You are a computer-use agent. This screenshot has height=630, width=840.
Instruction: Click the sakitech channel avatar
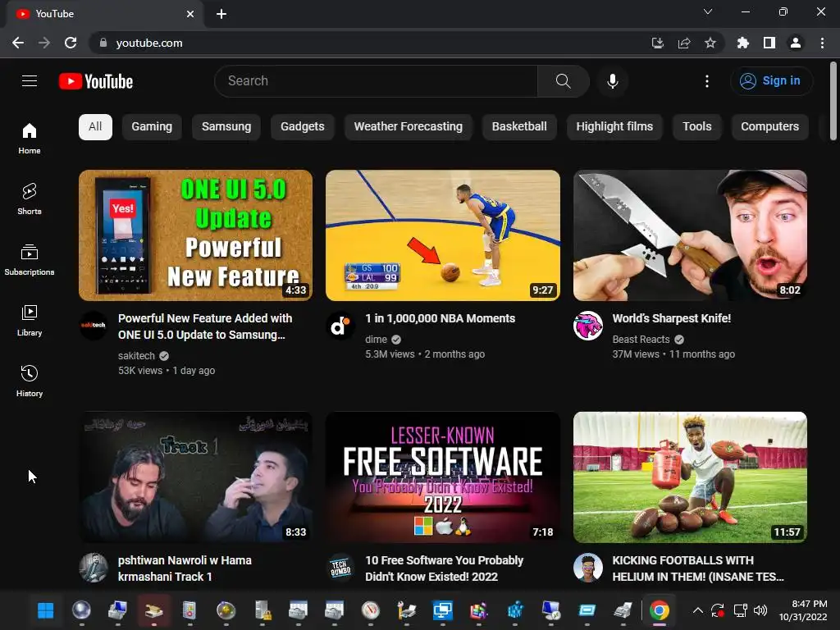coord(94,325)
